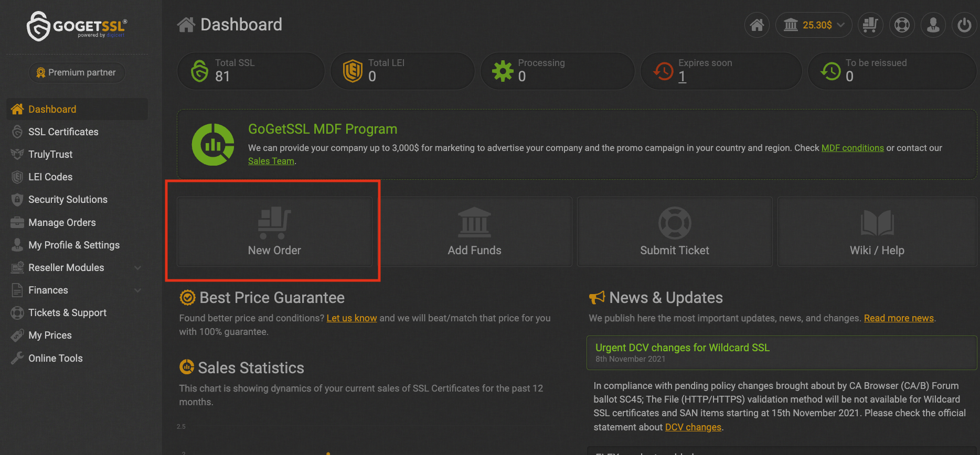
Task: Click the Processing gear icon
Action: pos(503,71)
